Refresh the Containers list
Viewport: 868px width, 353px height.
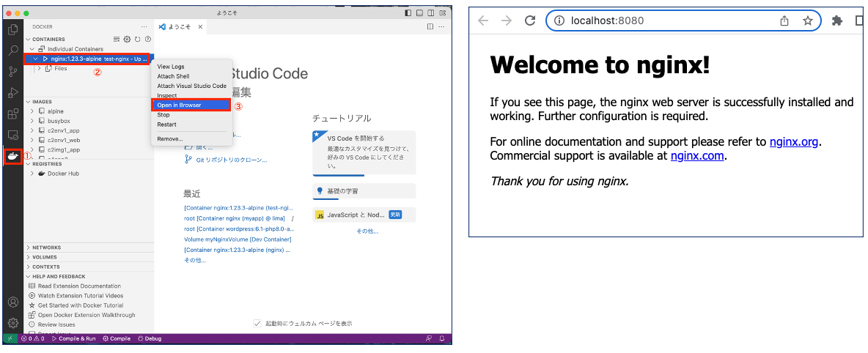click(137, 40)
